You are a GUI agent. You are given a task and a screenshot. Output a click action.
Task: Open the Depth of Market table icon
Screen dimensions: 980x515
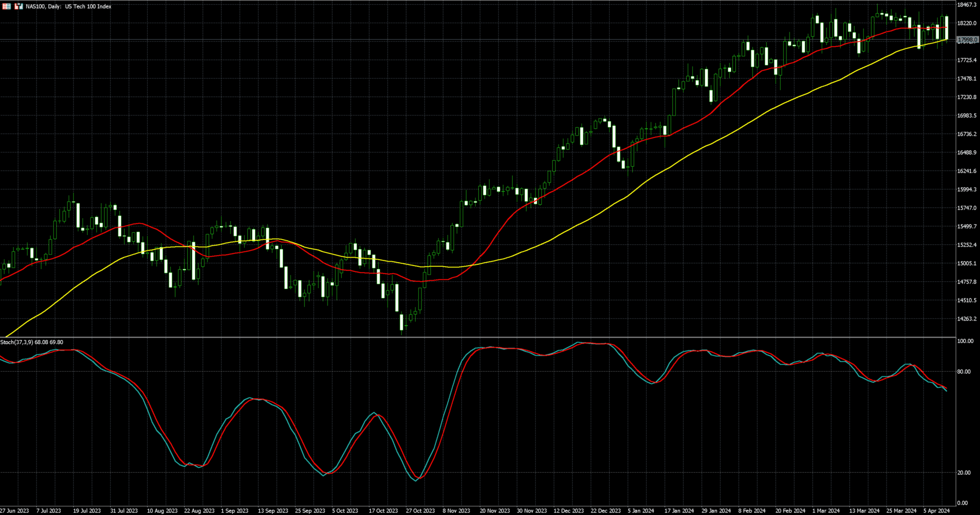pos(7,6)
